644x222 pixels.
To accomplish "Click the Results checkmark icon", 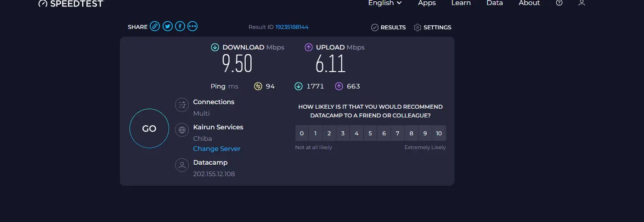I will [375, 28].
